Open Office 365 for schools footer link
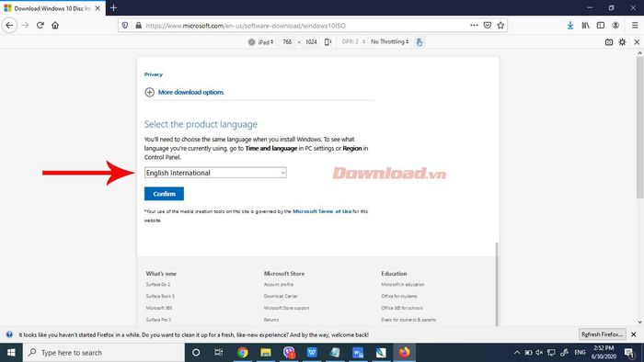 pyautogui.click(x=402, y=308)
